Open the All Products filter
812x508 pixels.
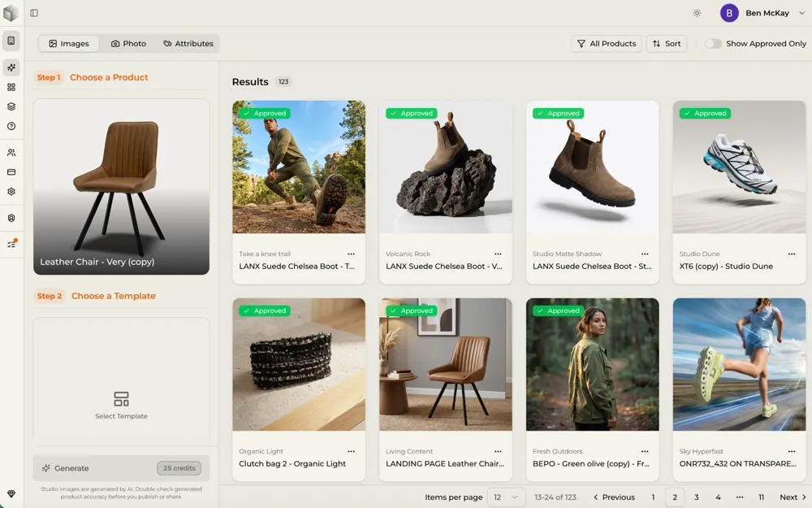tap(607, 44)
